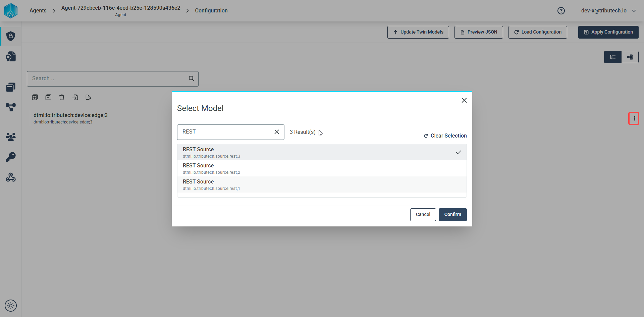This screenshot has height=317, width=644.
Task: Click the collapse all minus icon
Action: 48,97
